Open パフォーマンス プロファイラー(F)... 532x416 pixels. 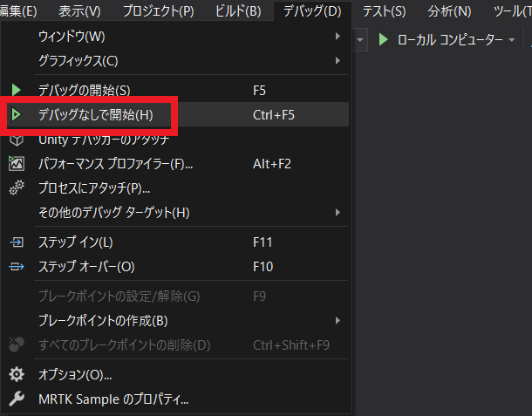176,164
